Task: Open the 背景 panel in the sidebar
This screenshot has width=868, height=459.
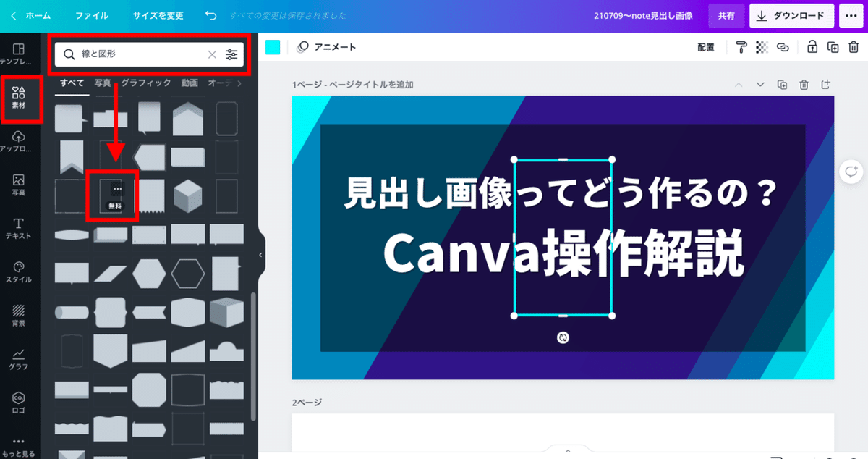Action: [x=20, y=314]
